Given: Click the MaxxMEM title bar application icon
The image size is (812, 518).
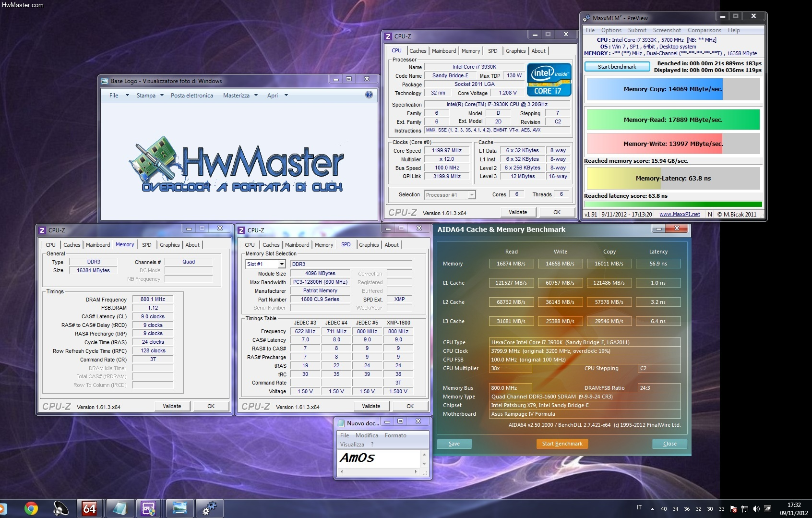Looking at the screenshot, I should tap(586, 18).
